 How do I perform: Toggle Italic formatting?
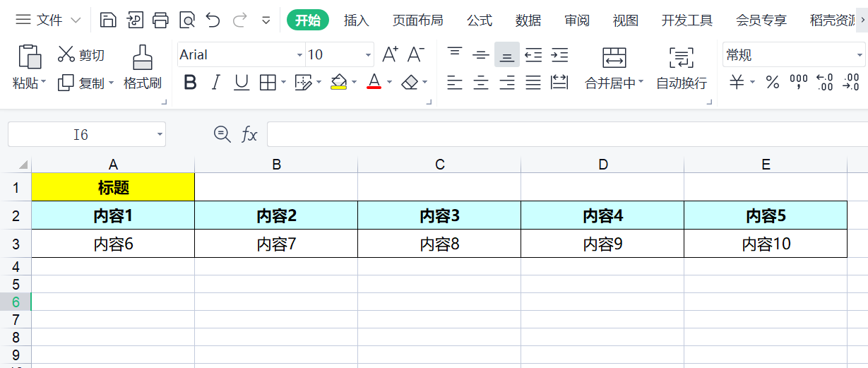pos(216,83)
